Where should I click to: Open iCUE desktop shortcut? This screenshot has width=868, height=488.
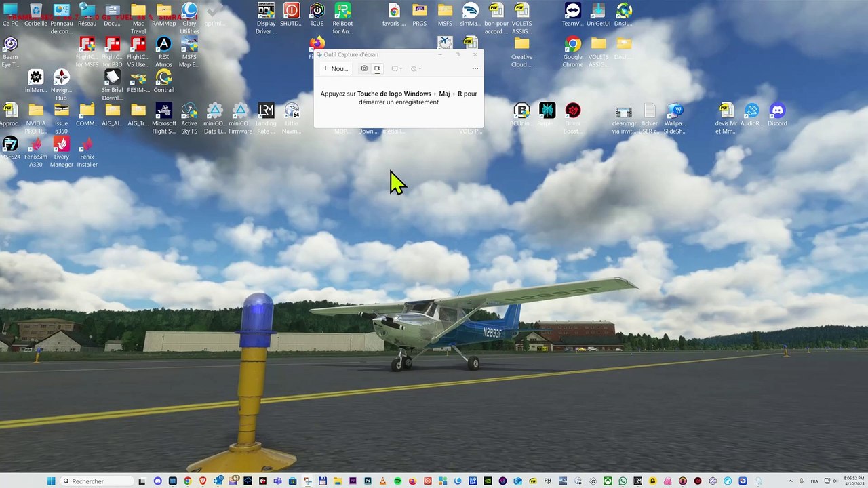click(317, 15)
